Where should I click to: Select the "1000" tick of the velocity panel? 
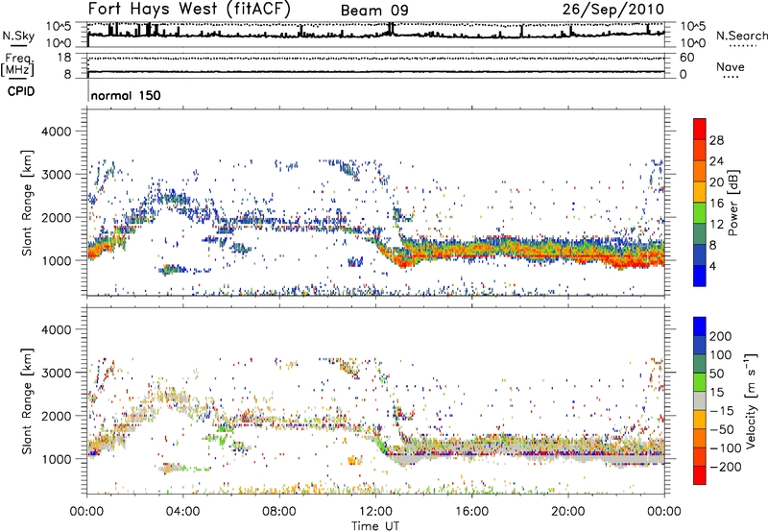(x=56, y=459)
